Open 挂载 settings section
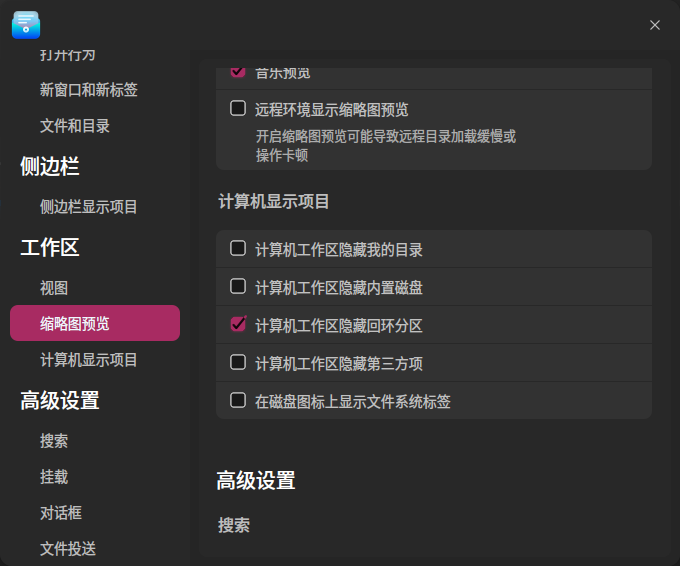 (54, 477)
